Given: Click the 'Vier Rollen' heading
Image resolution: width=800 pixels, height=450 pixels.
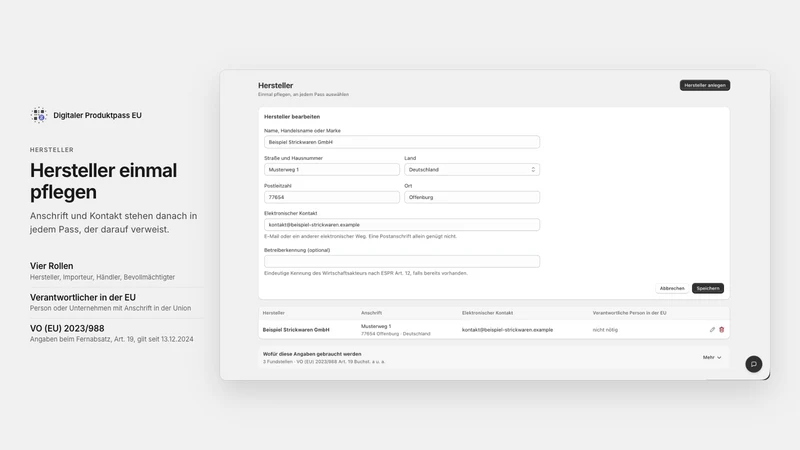Looking at the screenshot, I should pyautogui.click(x=52, y=266).
